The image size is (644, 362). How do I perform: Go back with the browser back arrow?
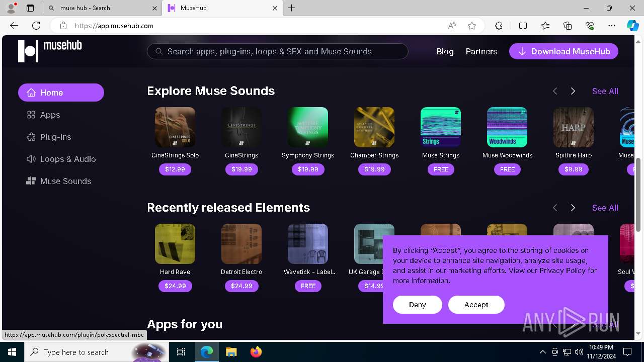[14, 26]
